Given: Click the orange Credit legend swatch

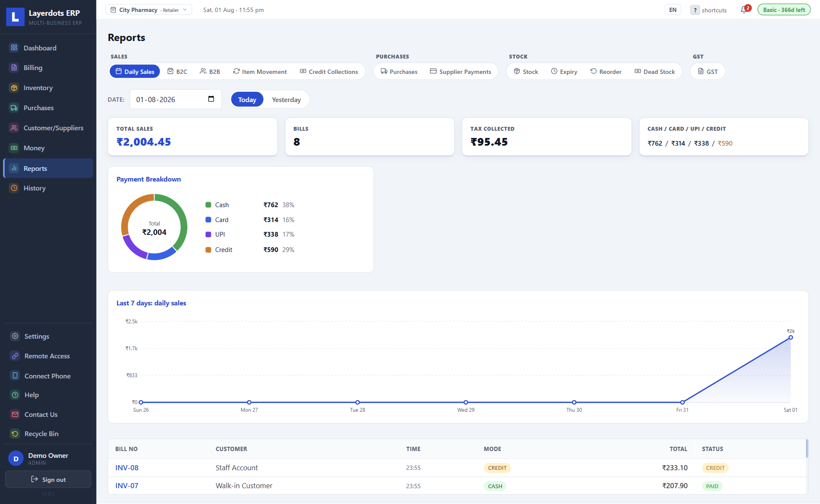Looking at the screenshot, I should [208, 250].
